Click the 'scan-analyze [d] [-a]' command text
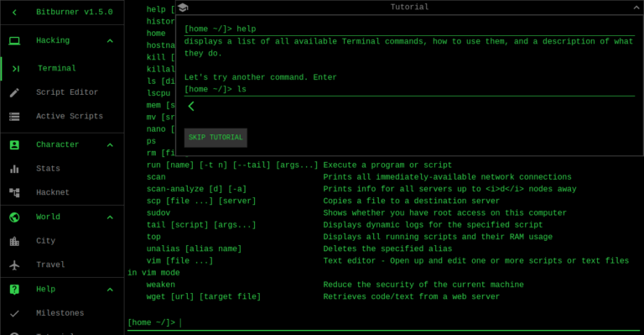The width and height of the screenshot is (644, 335). pos(197,189)
